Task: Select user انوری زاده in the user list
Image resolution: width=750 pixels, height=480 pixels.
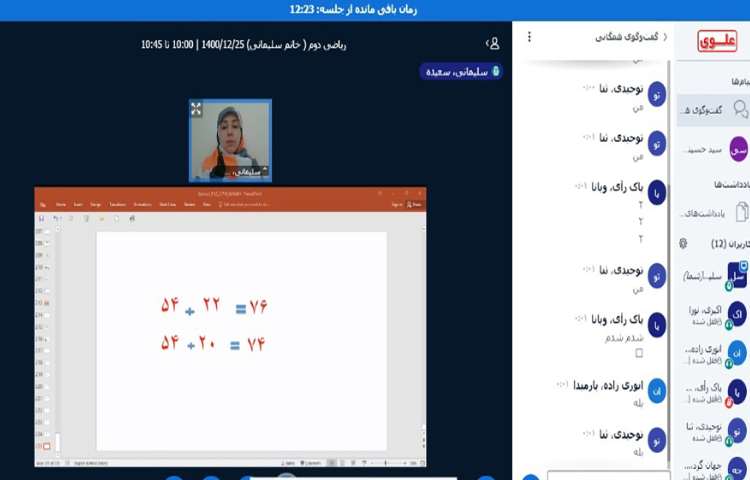Action: pos(715,354)
